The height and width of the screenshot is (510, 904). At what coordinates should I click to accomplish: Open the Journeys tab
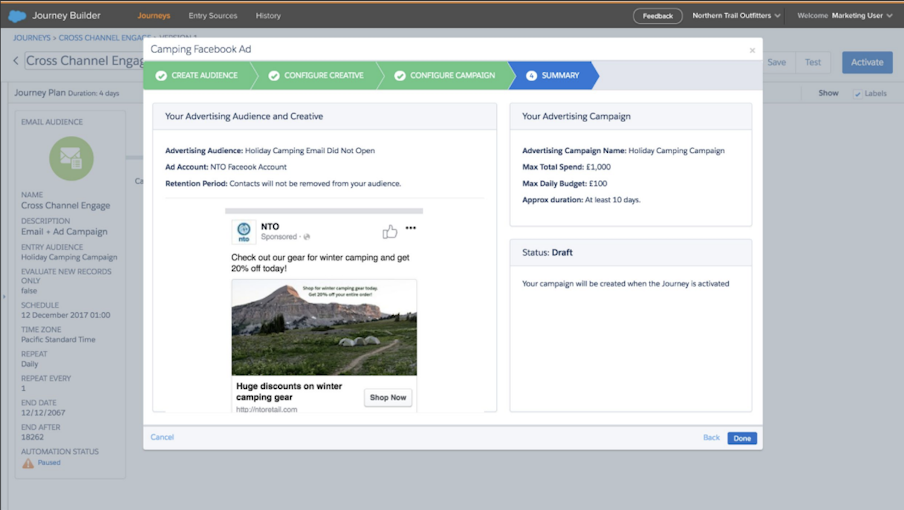[153, 16]
